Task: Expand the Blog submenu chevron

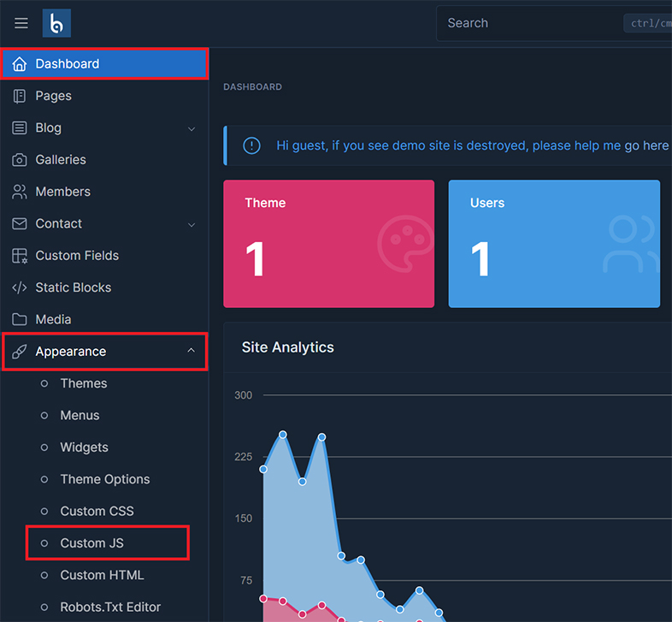Action: pos(192,128)
